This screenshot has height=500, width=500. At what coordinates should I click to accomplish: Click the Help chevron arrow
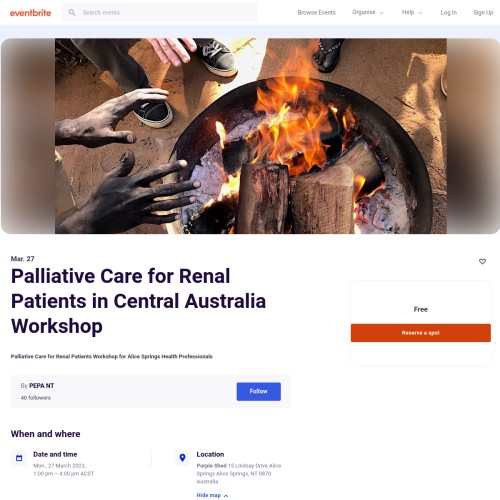point(420,13)
